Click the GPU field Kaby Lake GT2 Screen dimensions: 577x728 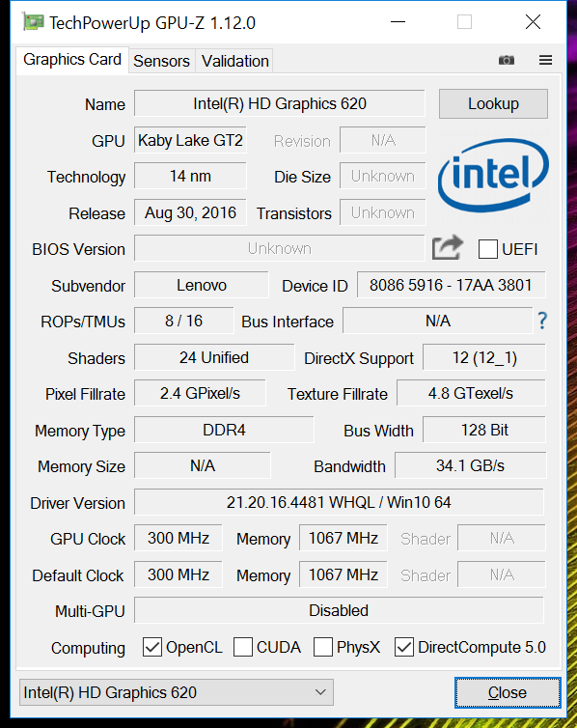190,140
